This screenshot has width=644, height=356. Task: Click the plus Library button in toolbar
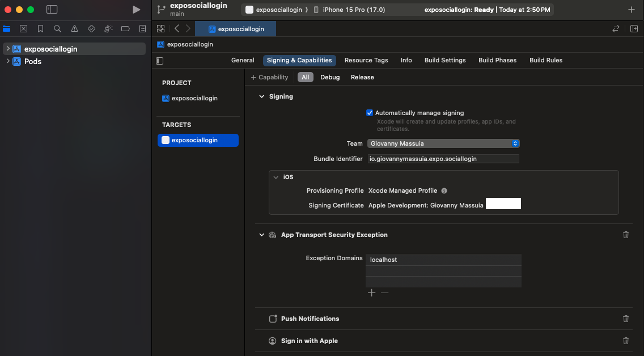click(632, 10)
